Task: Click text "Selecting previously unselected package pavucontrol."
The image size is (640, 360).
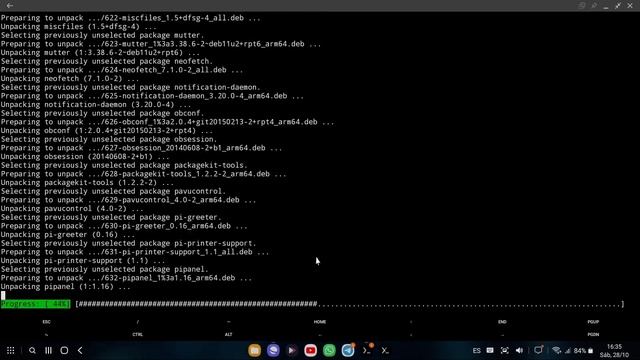Action: point(113,191)
